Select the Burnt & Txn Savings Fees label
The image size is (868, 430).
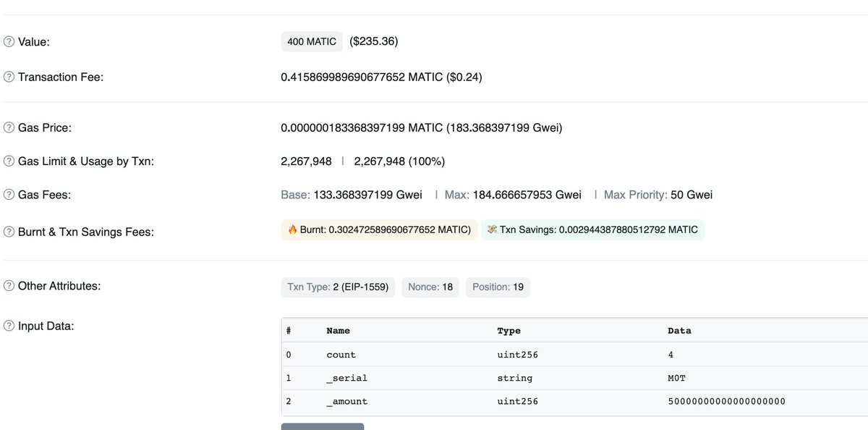coord(86,232)
